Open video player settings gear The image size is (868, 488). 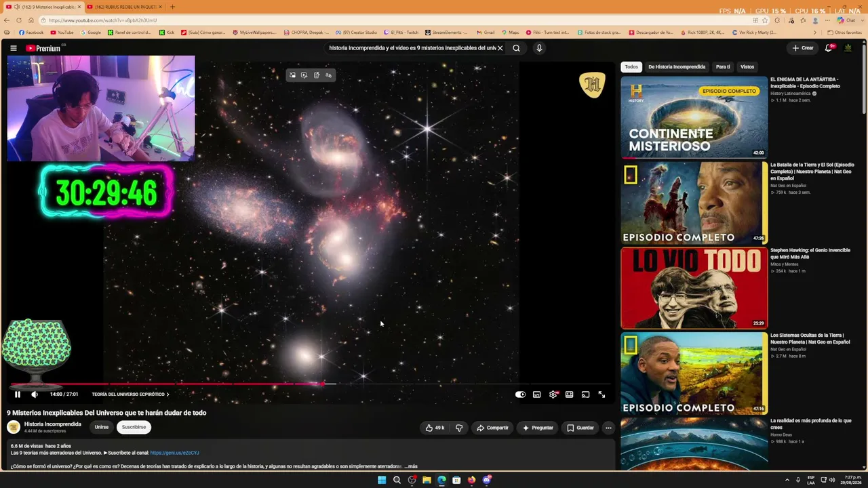(x=553, y=394)
